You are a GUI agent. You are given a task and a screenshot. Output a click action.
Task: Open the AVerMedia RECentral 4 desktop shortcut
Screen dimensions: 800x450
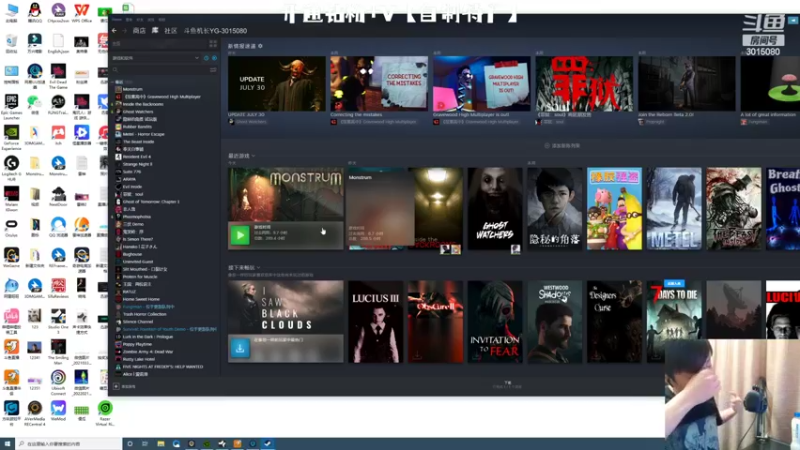click(x=35, y=413)
